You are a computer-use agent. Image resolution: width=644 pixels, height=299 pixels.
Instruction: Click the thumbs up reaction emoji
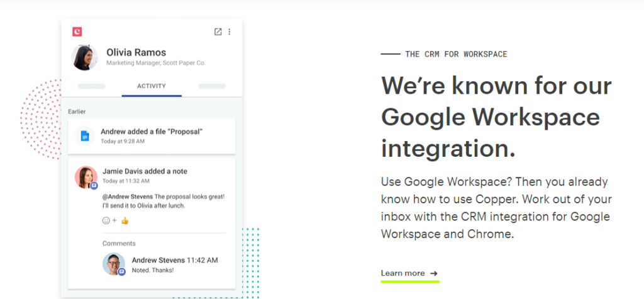tap(125, 221)
